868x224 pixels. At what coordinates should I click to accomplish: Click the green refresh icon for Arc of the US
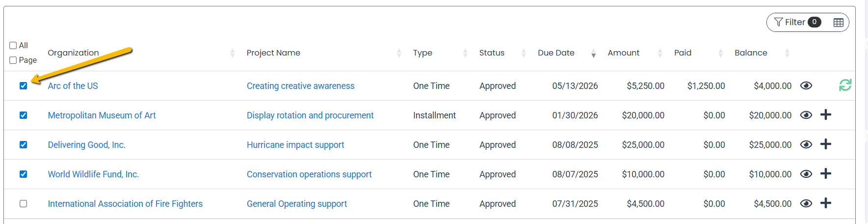coord(845,85)
